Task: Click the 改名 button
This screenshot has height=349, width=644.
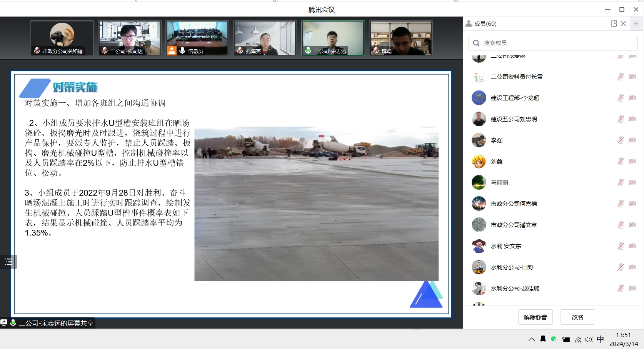Action: click(x=578, y=317)
